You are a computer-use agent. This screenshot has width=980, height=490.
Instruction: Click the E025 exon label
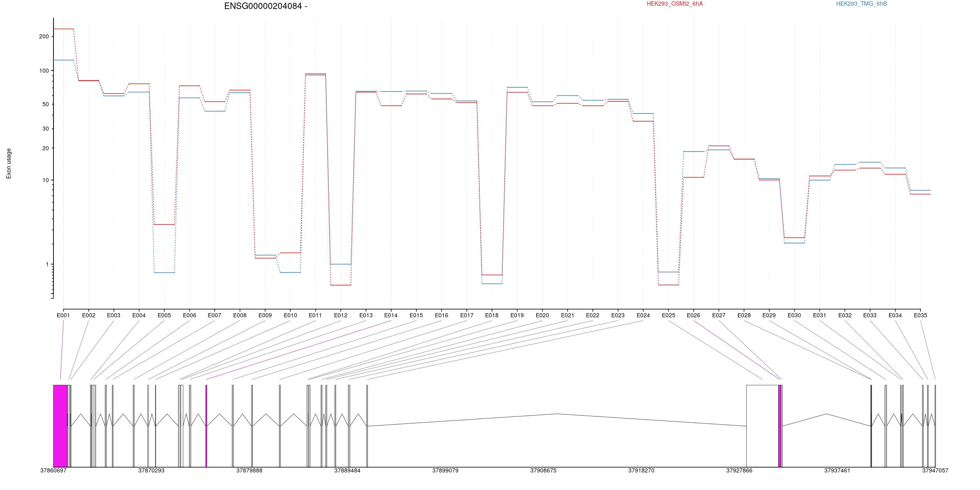click(x=668, y=315)
